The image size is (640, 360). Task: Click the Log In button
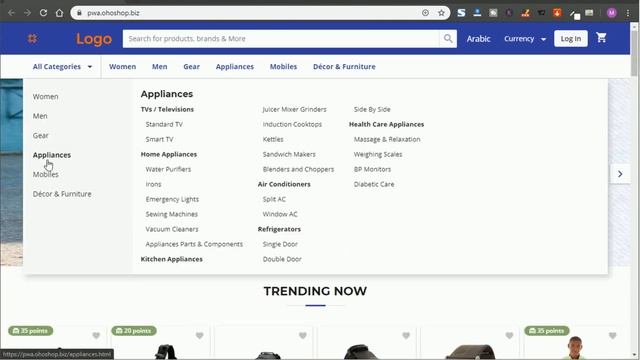point(571,38)
